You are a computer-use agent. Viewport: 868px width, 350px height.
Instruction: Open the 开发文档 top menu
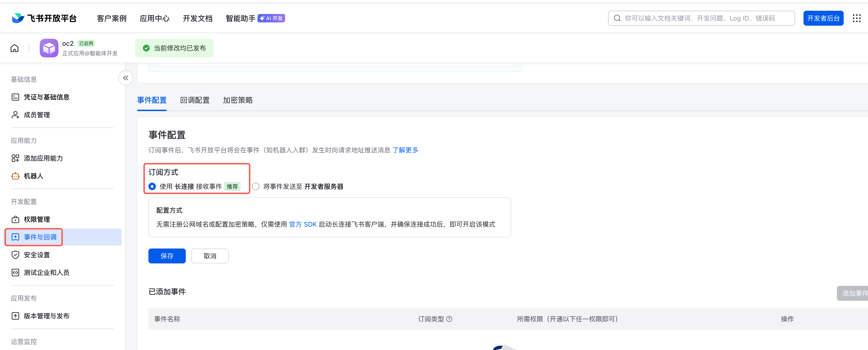(x=197, y=18)
